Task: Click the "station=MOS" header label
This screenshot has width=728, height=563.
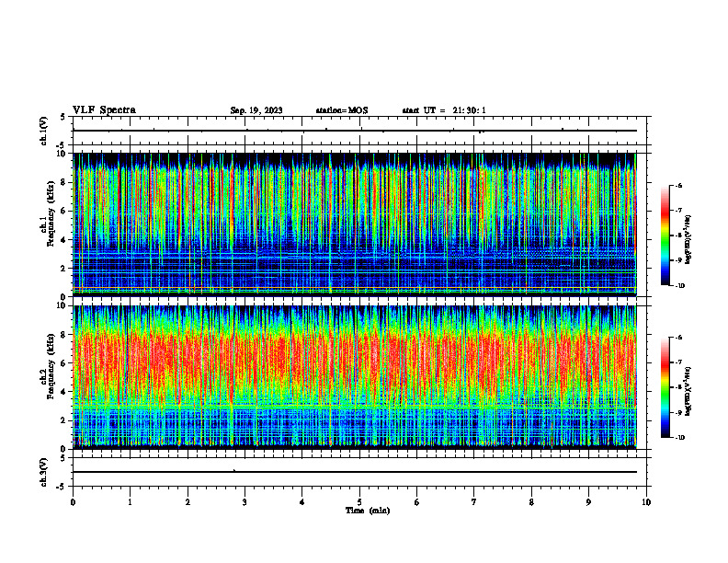Action: point(342,110)
